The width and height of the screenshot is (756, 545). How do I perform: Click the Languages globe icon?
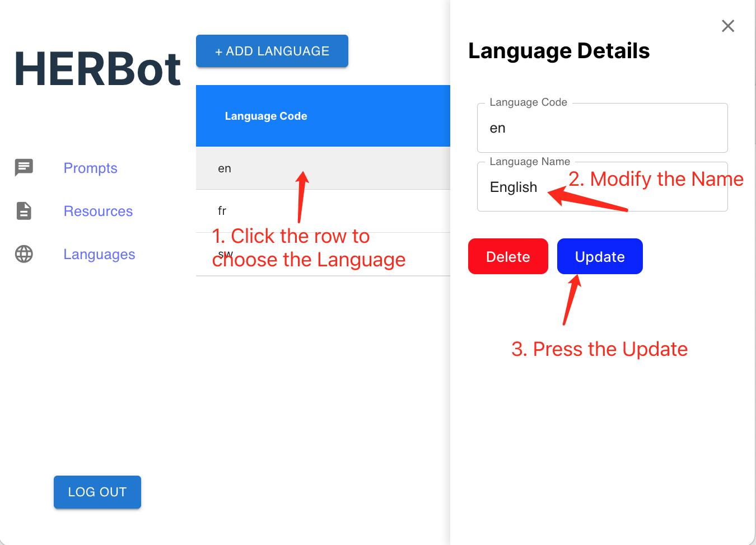(24, 254)
